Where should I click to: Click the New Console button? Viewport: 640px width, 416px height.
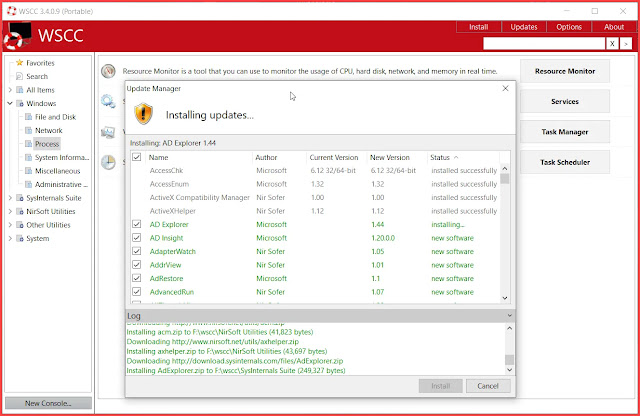[48, 403]
